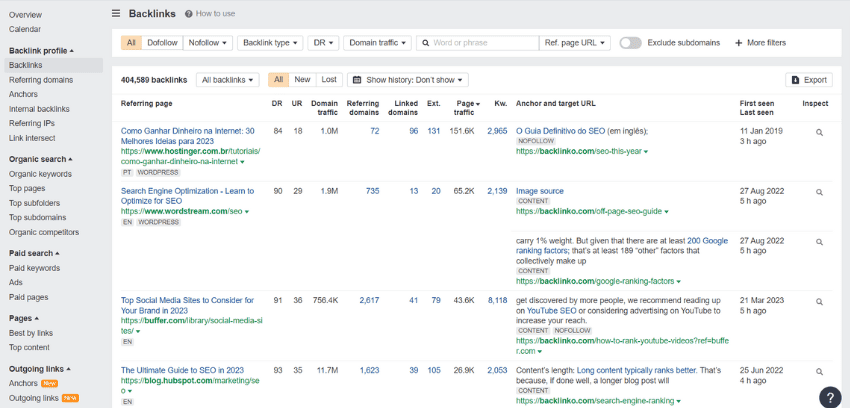Viewport: 850px width, 408px height.
Task: Open Overview in the sidebar
Action: click(25, 15)
